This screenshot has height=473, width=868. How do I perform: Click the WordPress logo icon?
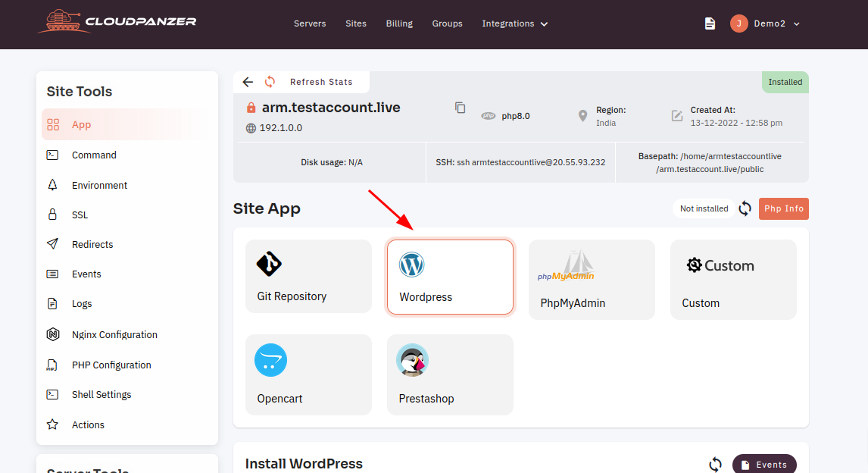412,265
